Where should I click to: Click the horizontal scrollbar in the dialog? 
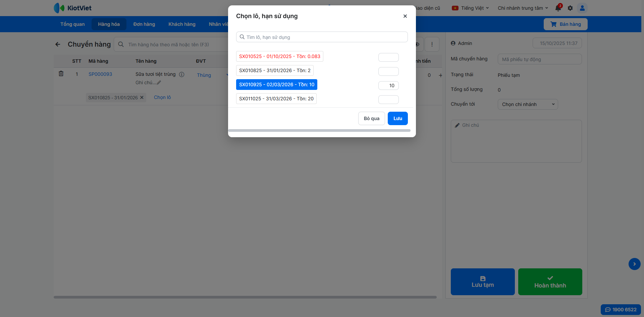click(319, 130)
